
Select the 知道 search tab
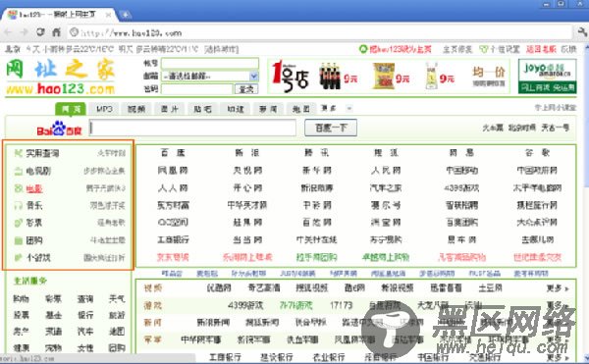click(236, 109)
